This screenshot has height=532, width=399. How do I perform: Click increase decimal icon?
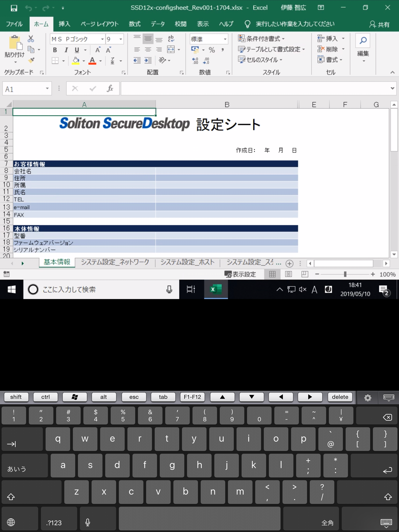click(195, 61)
